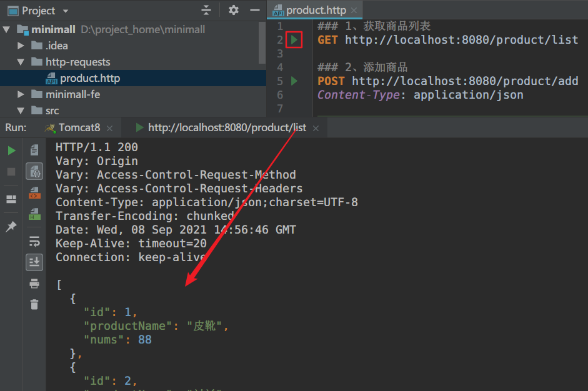Image resolution: width=588 pixels, height=391 pixels.
Task: Open the Project panel settings gear
Action: pos(234,10)
